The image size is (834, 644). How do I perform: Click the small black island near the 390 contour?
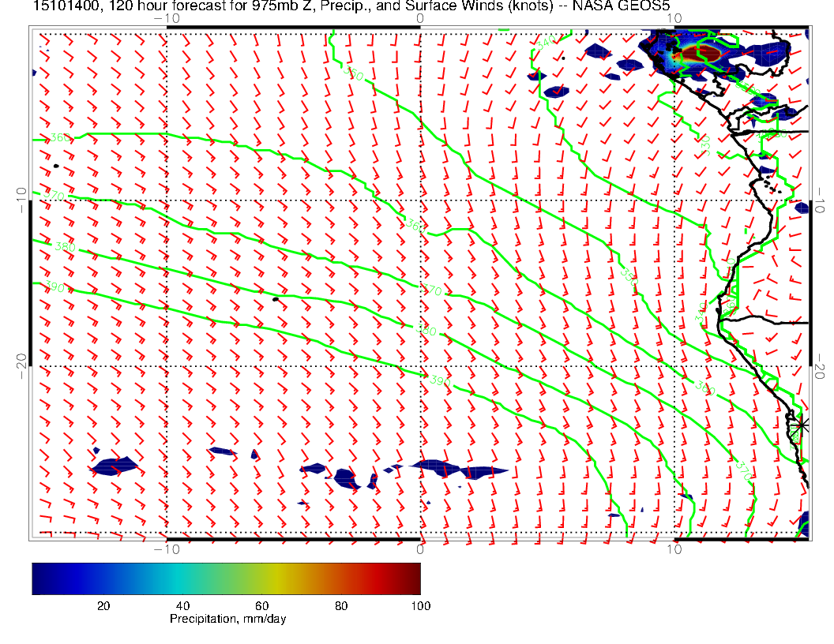click(x=275, y=299)
